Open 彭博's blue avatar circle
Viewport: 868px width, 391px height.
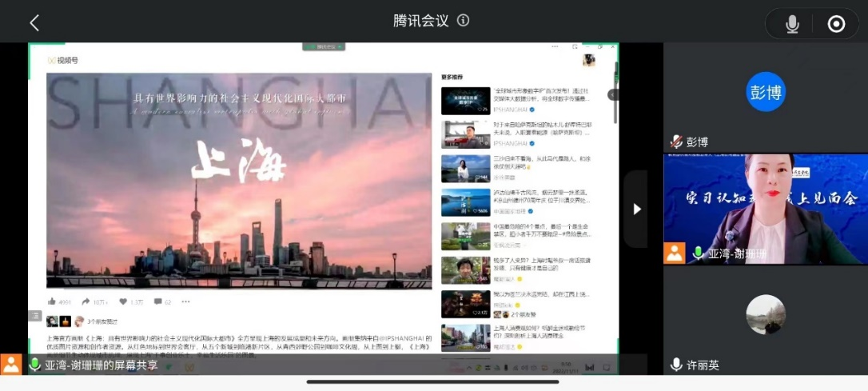(x=766, y=91)
